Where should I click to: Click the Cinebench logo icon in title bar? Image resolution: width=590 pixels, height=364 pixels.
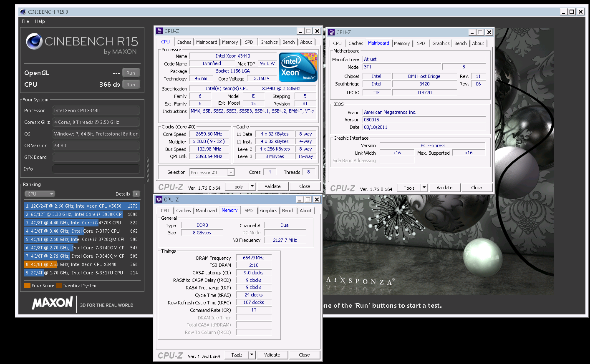click(x=23, y=12)
